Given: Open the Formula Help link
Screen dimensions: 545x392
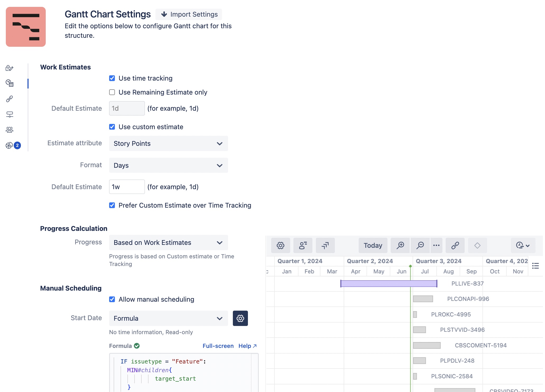Looking at the screenshot, I should tap(247, 346).
